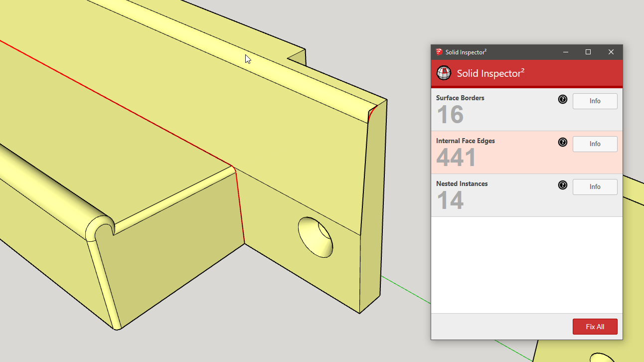Open Info for Nested Instances
The width and height of the screenshot is (644, 362).
(595, 187)
